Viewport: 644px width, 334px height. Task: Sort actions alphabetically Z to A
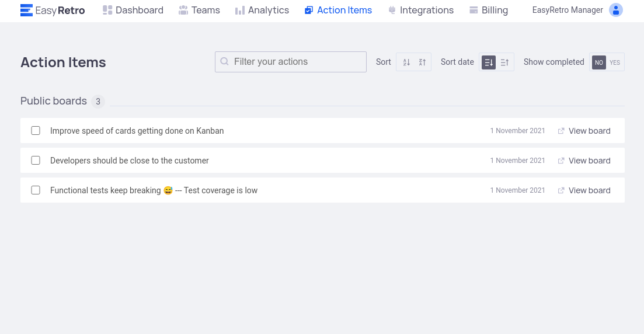pos(422,62)
